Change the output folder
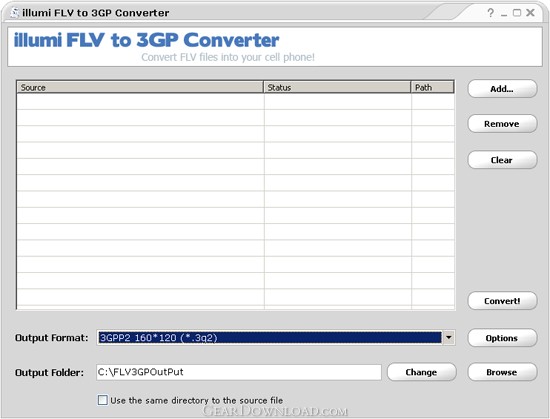This screenshot has width=550, height=419. [x=422, y=372]
